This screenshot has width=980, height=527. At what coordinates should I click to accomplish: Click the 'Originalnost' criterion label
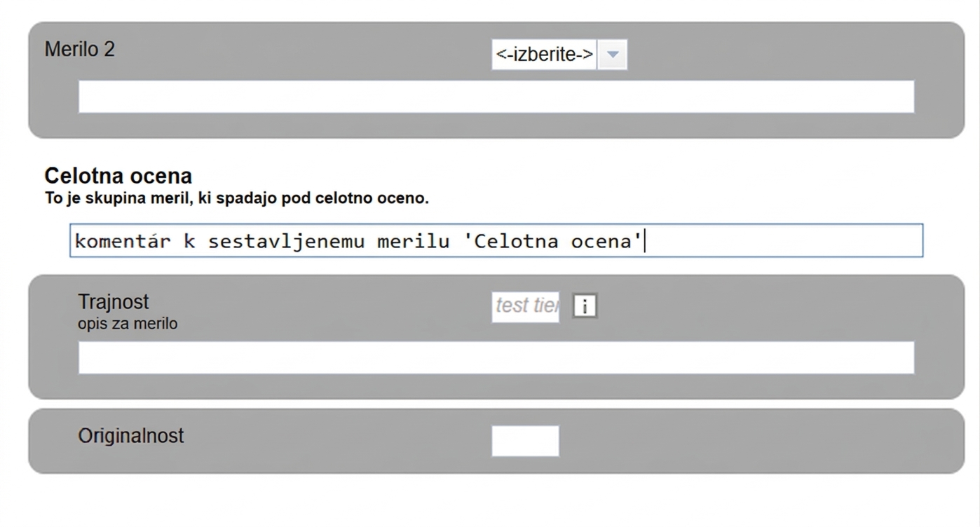click(x=131, y=435)
